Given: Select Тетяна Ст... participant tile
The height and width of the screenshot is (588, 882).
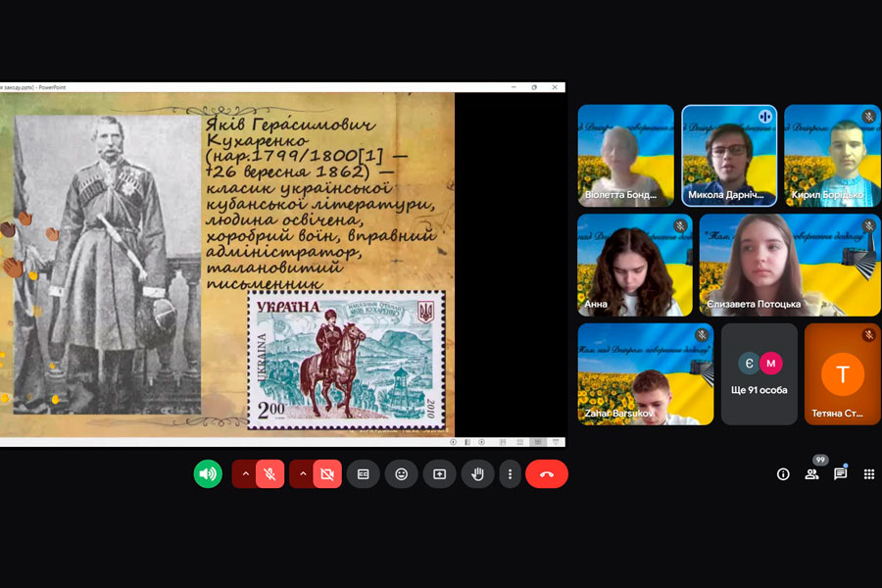Looking at the screenshot, I should coord(843,373).
